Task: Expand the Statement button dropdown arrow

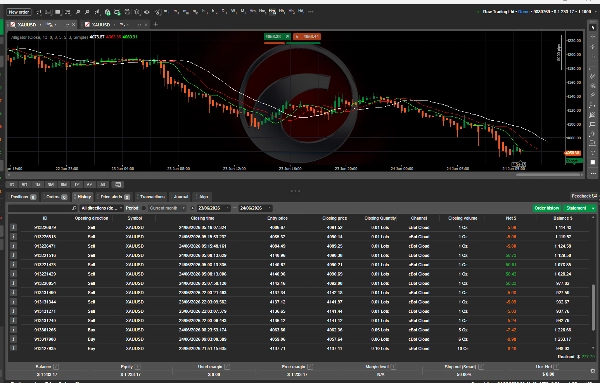Action: pos(593,208)
